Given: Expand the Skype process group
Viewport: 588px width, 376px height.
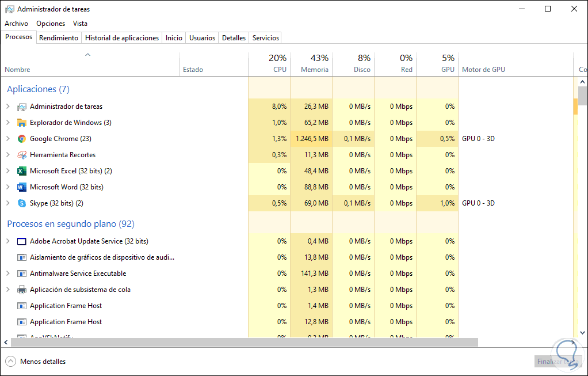Looking at the screenshot, I should [8, 203].
